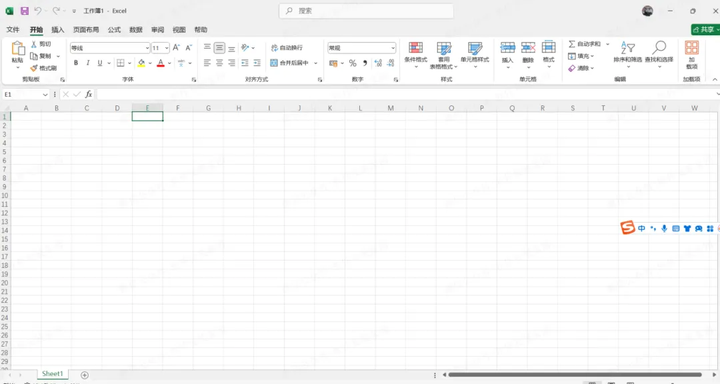Center text horizontally in the cell
Screen dimensions: 720x384
(219, 63)
